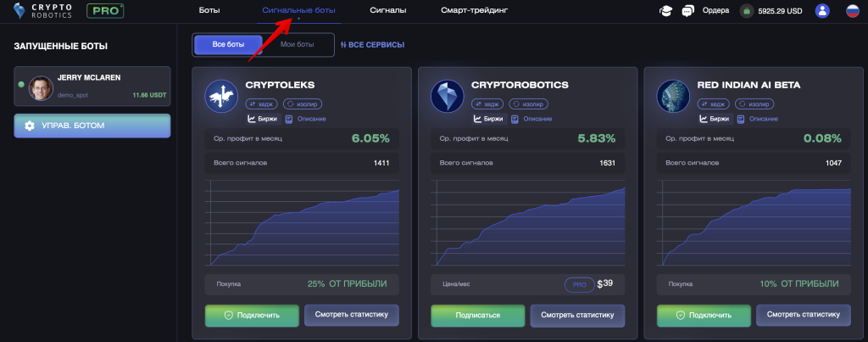Image resolution: width=868 pixels, height=342 pixels.
Task: Open the Сигналы menu
Action: (x=388, y=10)
